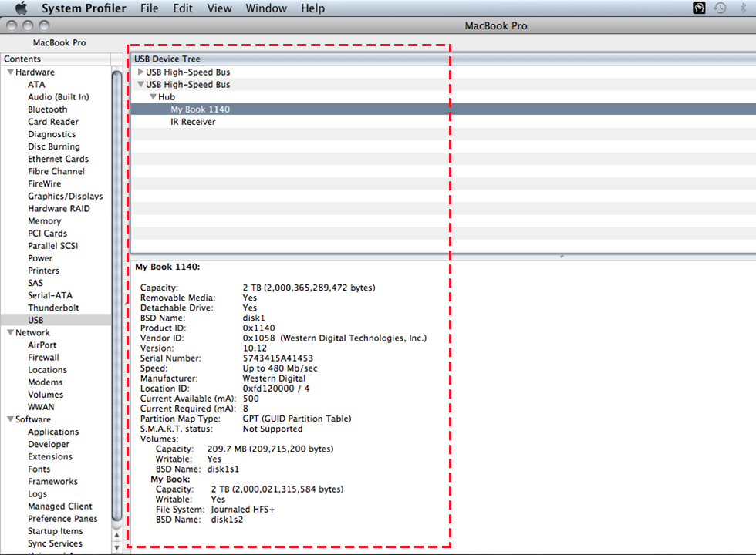Image resolution: width=756 pixels, height=555 pixels.
Task: Open the Apple menu
Action: coord(22,8)
